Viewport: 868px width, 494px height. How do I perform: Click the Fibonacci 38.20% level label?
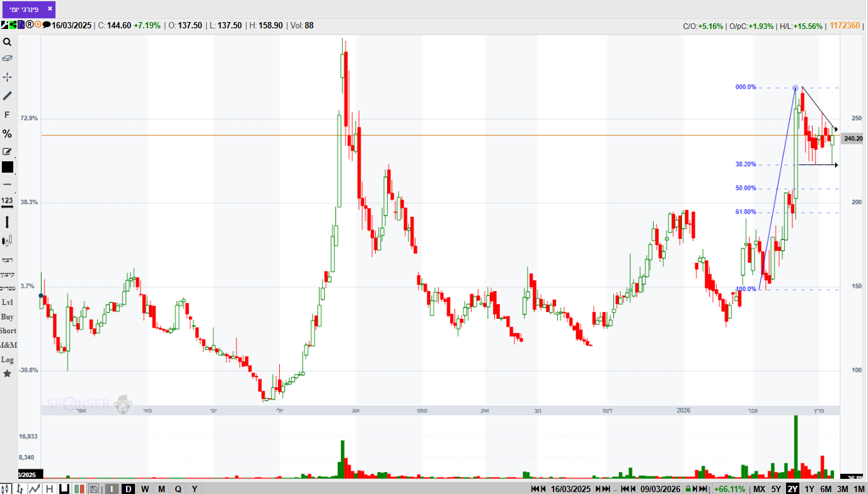point(746,164)
